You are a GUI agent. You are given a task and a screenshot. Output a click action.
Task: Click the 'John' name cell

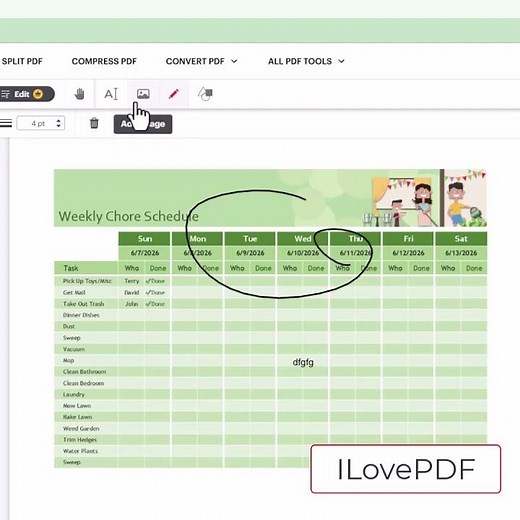click(132, 304)
